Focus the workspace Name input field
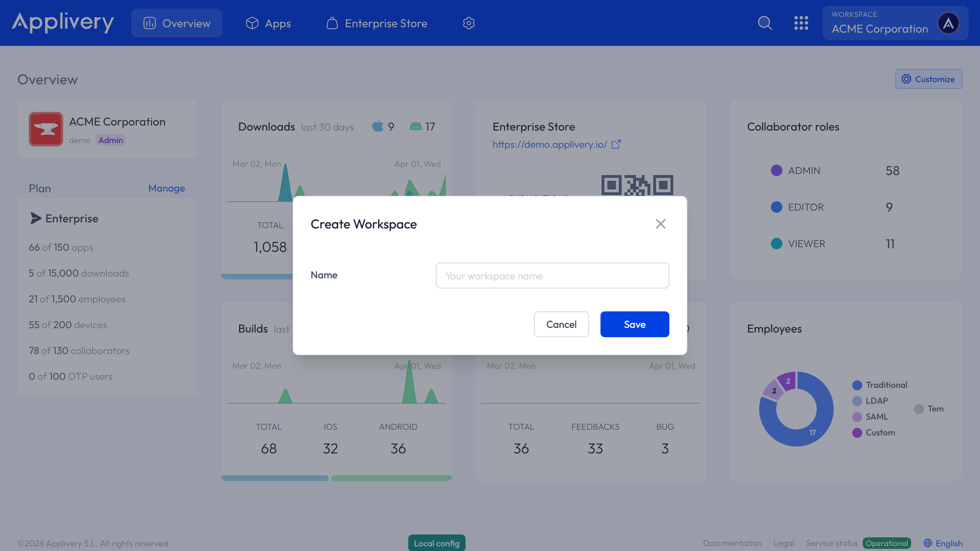Screen dimensions: 980x551 click(552, 275)
